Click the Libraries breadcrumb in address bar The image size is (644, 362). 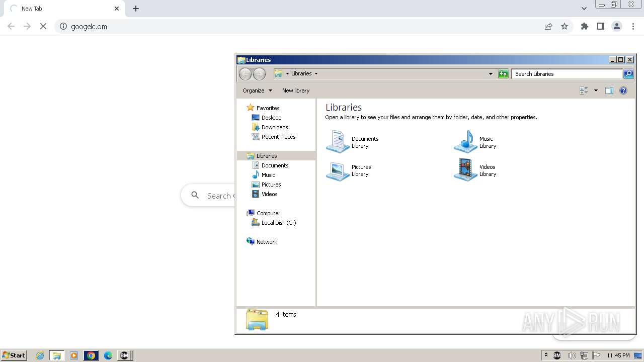pyautogui.click(x=301, y=74)
